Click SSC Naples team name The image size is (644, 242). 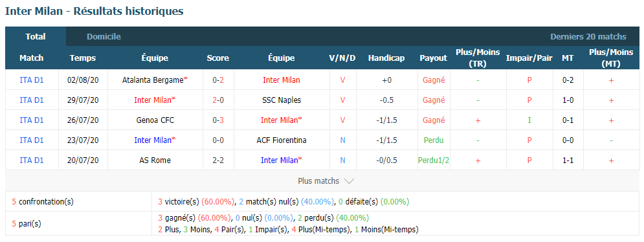[x=282, y=100]
